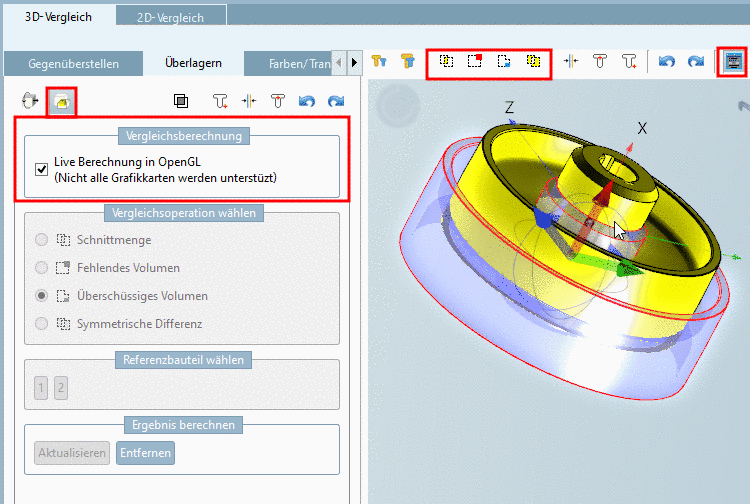This screenshot has width=750, height=504.
Task: Click the Entfernen button
Action: (x=145, y=453)
